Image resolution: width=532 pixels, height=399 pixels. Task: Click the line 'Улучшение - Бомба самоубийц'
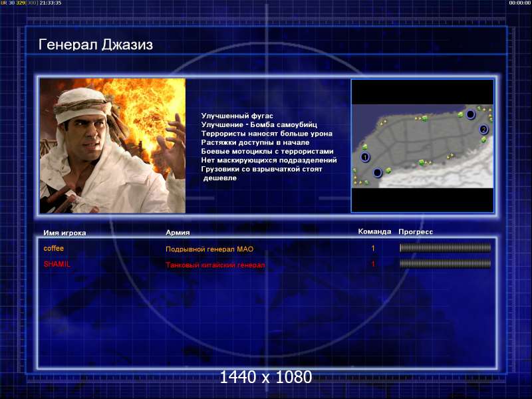[x=259, y=124]
